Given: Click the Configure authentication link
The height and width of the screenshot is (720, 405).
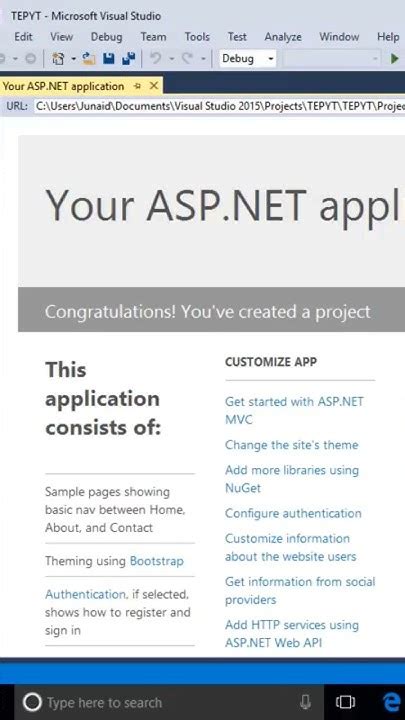Looking at the screenshot, I should 293,513.
